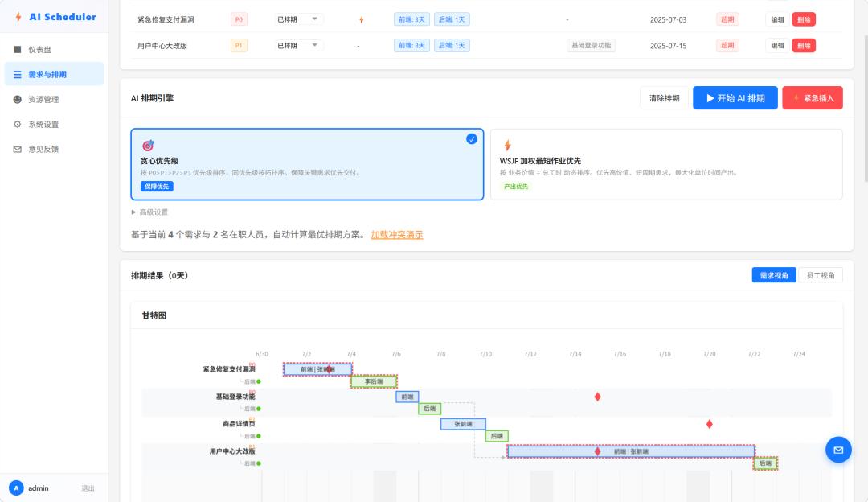Image resolution: width=868 pixels, height=502 pixels.
Task: Click the lightning icon on WSJF card
Action: point(507,145)
